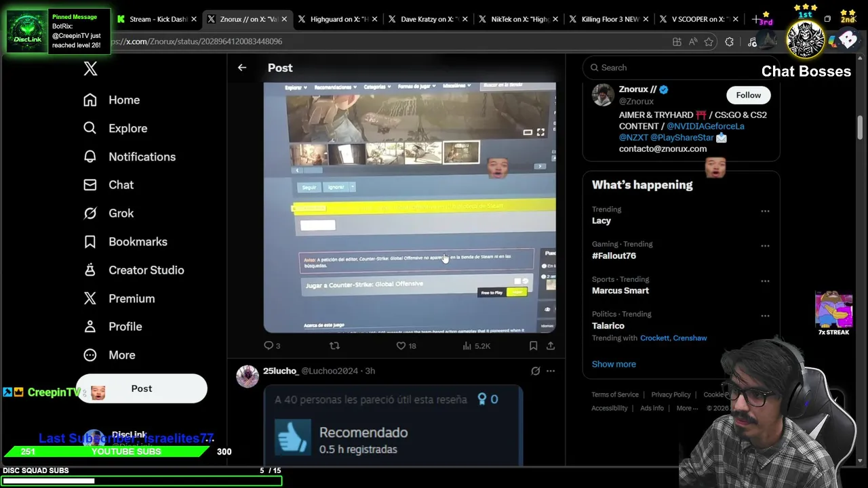This screenshot has width=868, height=488.
Task: Close the Znorux on X tab
Action: pos(283,19)
